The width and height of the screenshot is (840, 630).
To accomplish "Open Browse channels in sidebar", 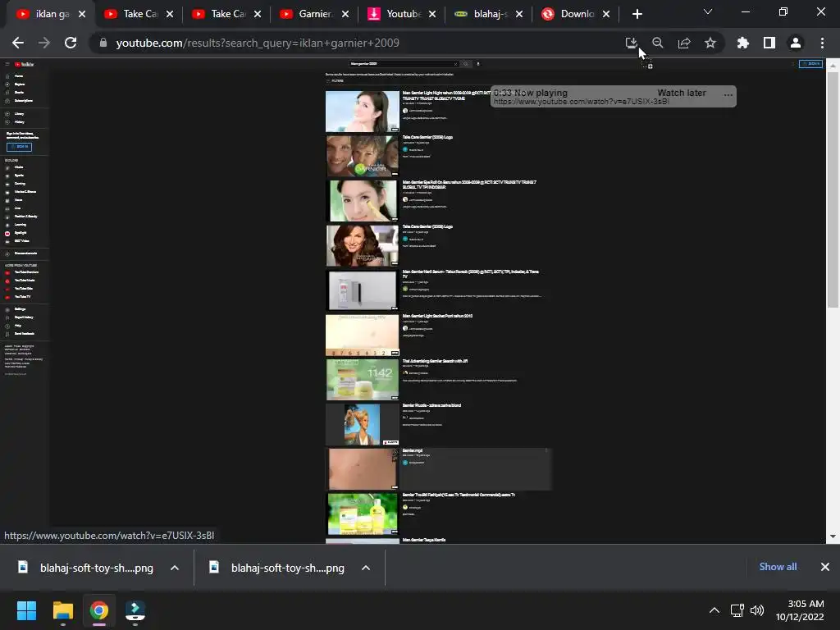I will (24, 253).
